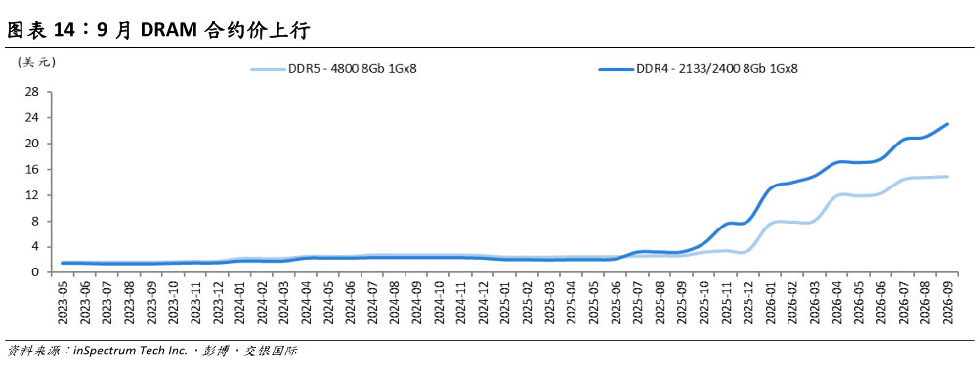
Task: Click y-axis value 28
Action: [x=33, y=93]
